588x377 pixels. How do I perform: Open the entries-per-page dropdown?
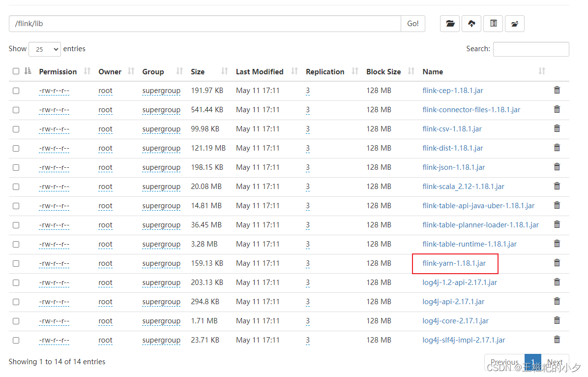pyautogui.click(x=44, y=49)
